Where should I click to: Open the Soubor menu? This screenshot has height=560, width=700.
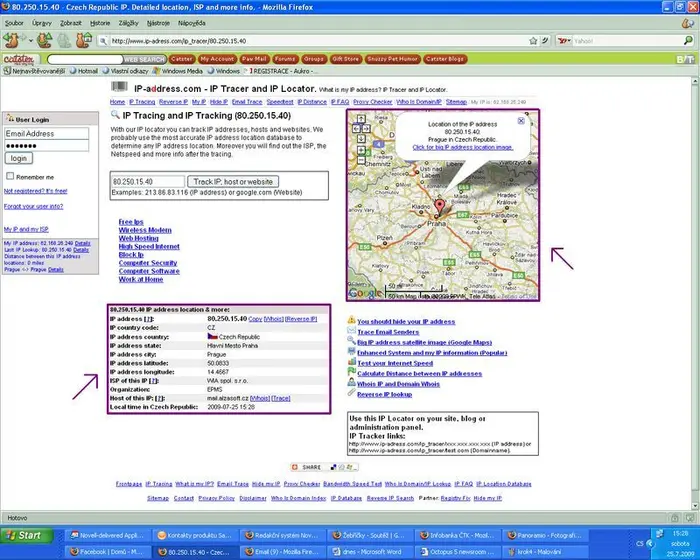tap(14, 23)
